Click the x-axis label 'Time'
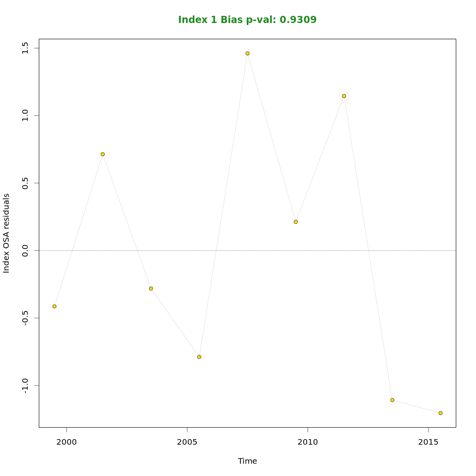 coord(248,461)
